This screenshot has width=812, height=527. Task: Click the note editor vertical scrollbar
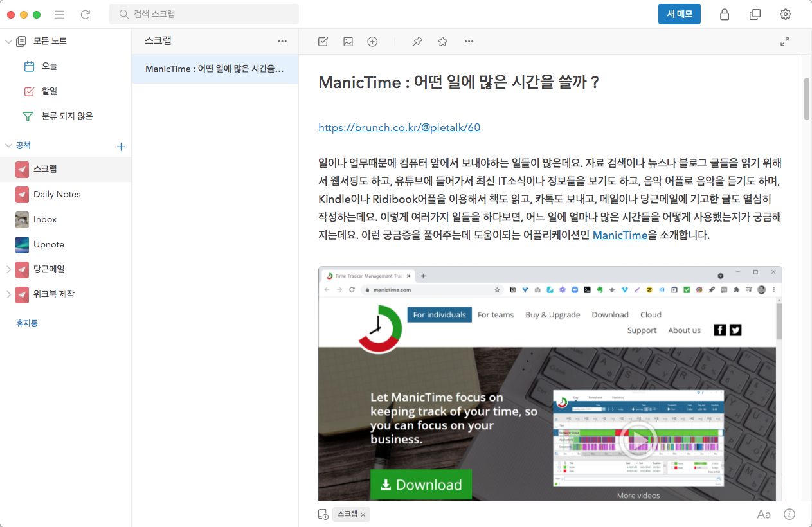[x=807, y=99]
